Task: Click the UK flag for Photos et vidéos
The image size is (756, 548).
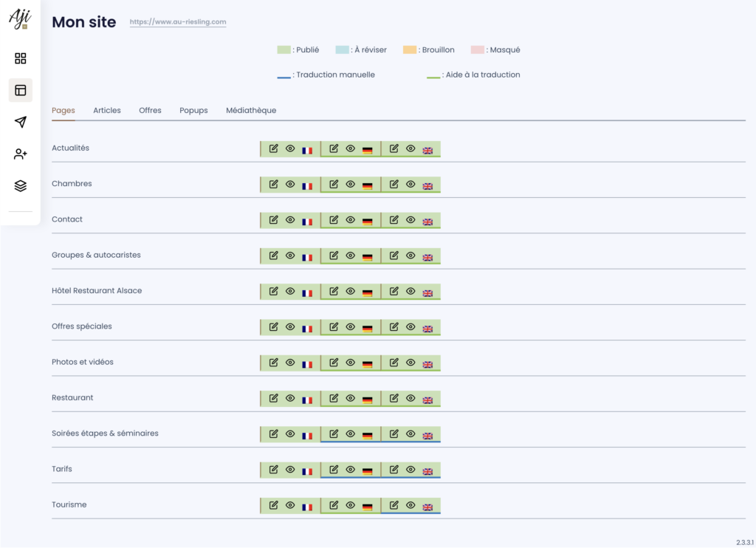Action: pyautogui.click(x=427, y=364)
